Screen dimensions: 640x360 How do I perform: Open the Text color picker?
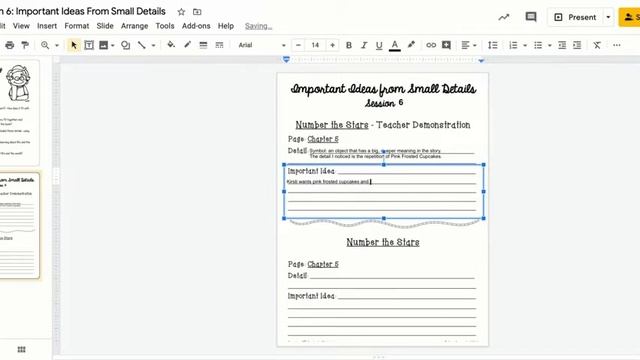394,45
